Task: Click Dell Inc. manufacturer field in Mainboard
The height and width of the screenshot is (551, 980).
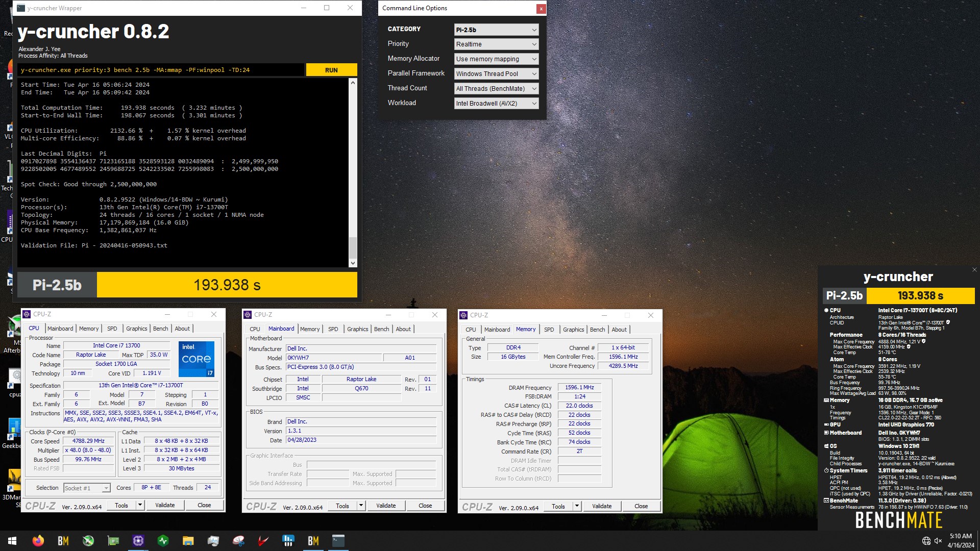Action: pos(361,349)
